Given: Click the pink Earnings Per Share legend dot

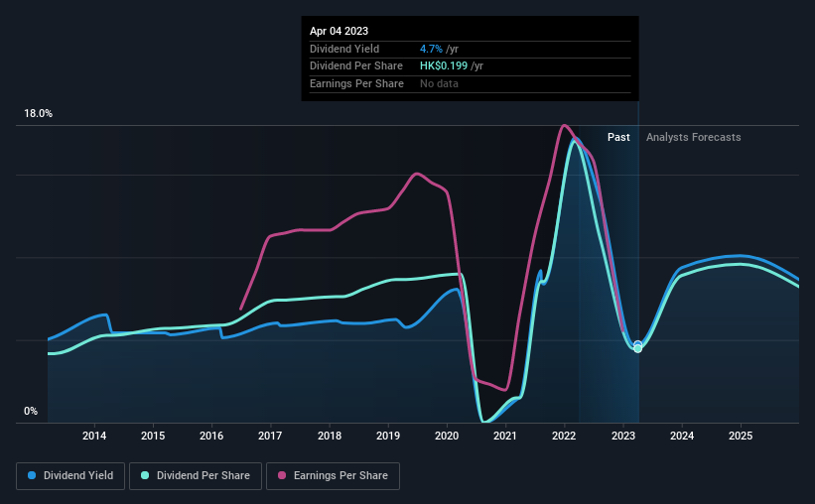Looking at the screenshot, I should [x=282, y=475].
